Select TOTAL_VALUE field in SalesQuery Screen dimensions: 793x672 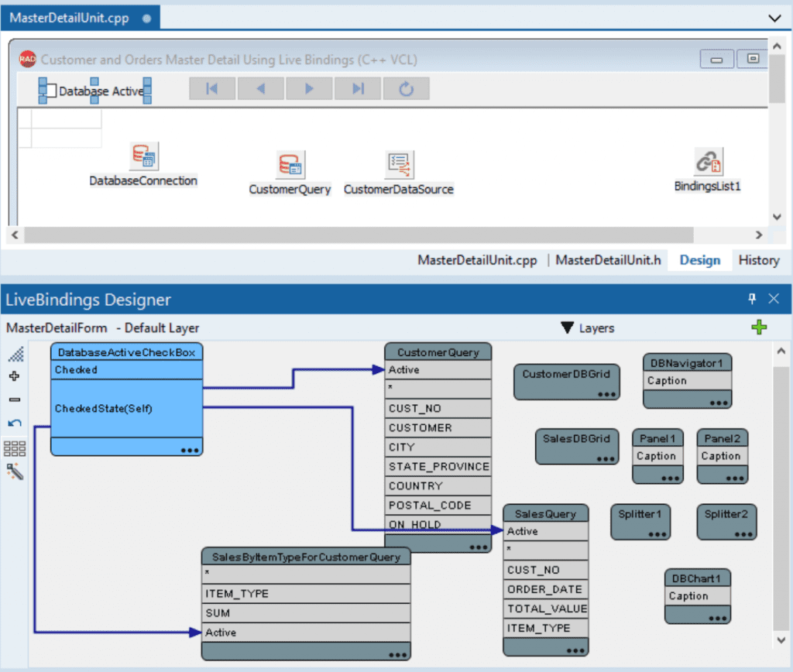pos(546,609)
